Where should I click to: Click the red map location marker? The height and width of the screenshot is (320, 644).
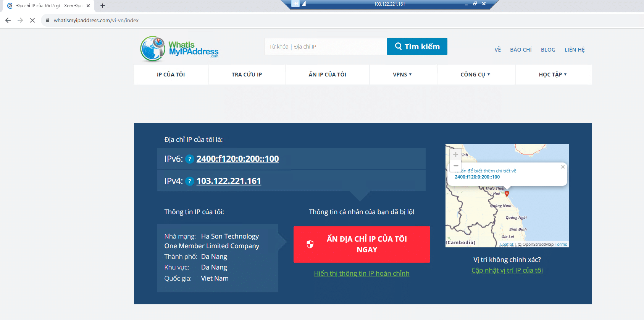tap(507, 194)
